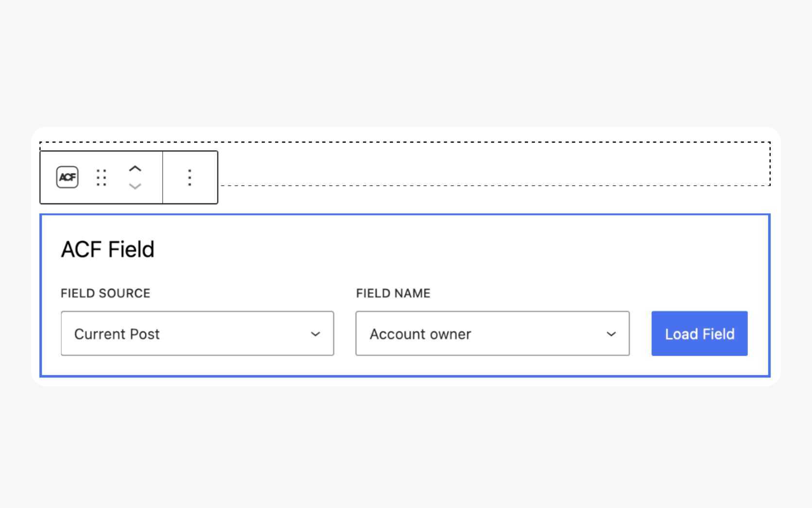Select the FIELD SOURCE label
This screenshot has width=812, height=508.
(x=105, y=293)
